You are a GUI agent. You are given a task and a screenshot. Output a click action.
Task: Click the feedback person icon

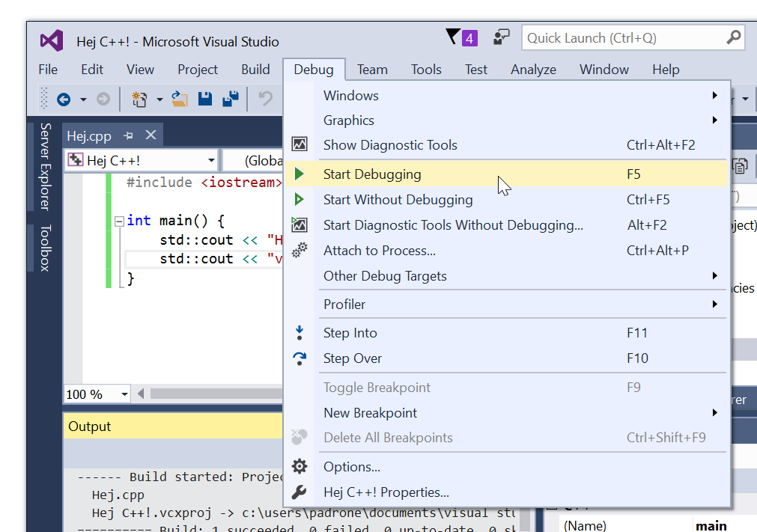(501, 37)
